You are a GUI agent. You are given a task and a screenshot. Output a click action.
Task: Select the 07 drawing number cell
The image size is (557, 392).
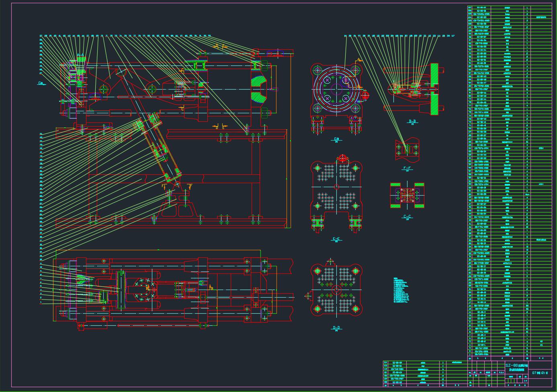tap(541, 372)
